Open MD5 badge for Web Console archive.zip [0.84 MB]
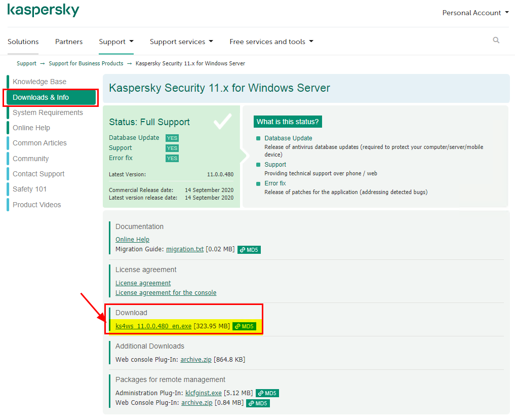This screenshot has height=420, width=515. (x=258, y=403)
